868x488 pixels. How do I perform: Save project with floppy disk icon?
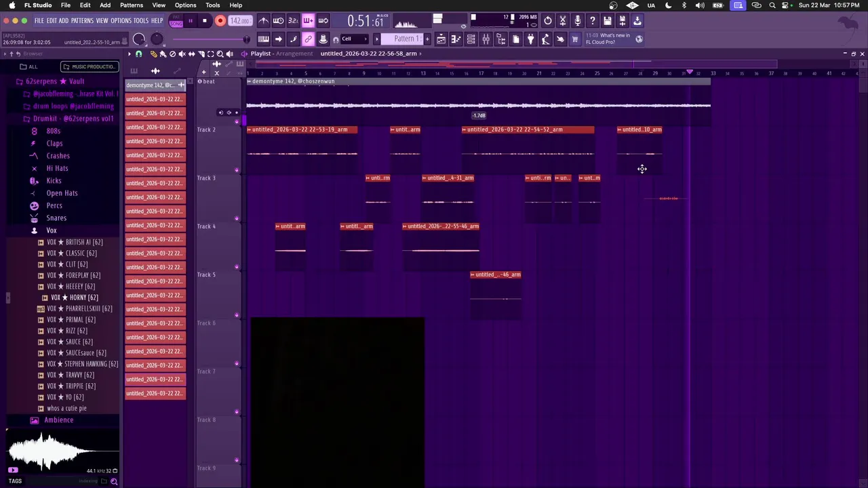[608, 20]
